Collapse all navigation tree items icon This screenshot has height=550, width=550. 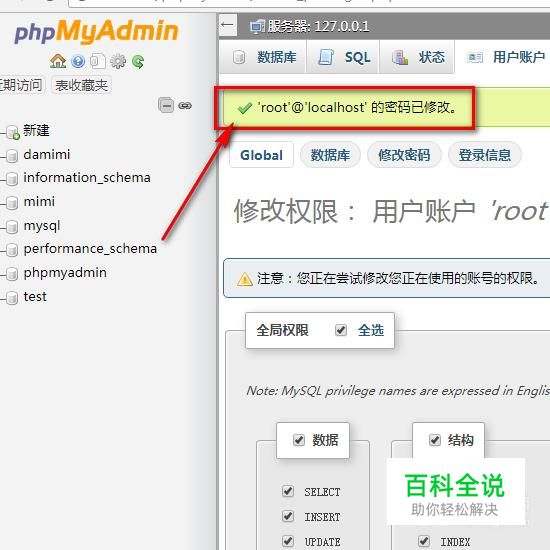click(166, 105)
